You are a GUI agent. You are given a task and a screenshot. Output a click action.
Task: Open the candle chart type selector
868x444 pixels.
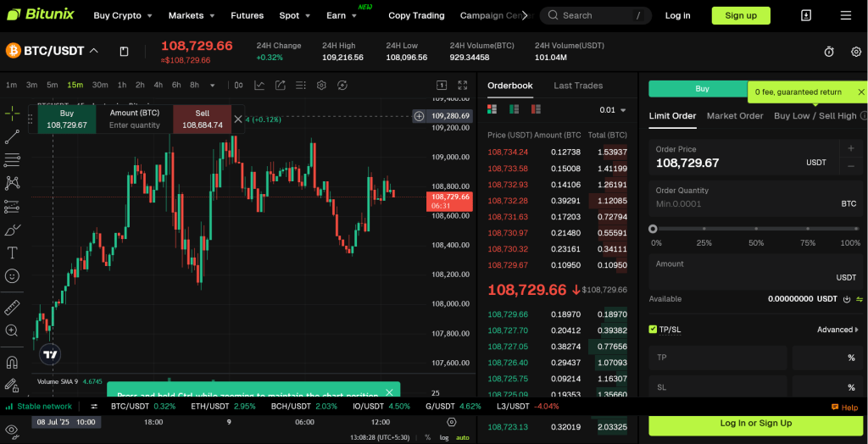point(238,86)
